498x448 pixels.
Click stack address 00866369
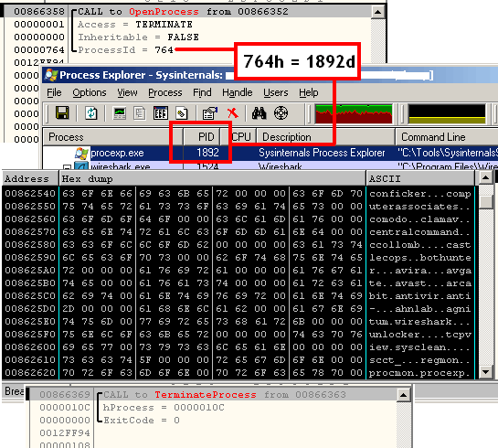[x=65, y=395]
